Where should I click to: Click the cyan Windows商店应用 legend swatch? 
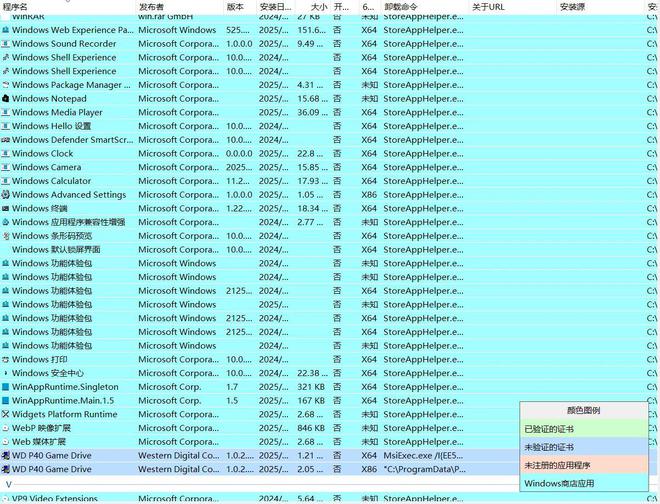click(583, 483)
